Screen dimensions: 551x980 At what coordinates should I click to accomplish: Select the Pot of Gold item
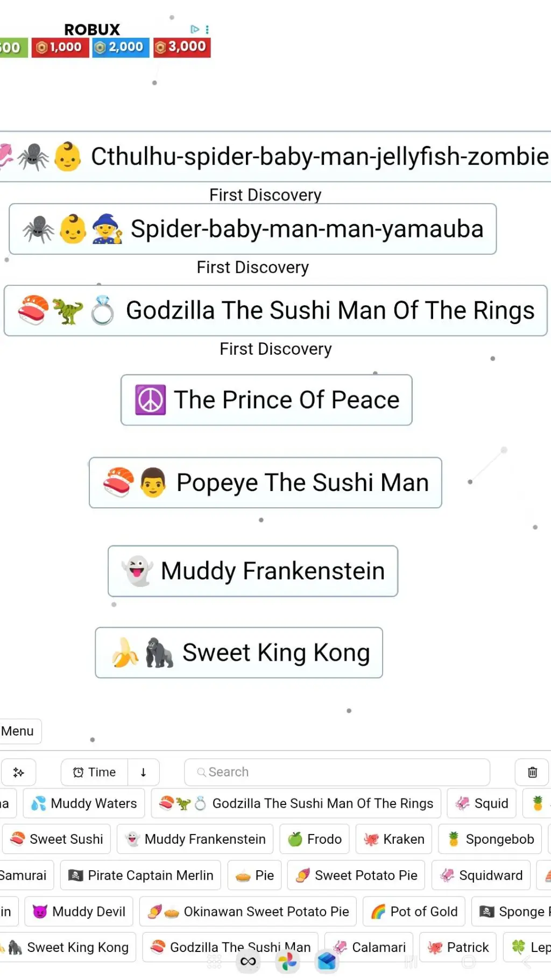(414, 912)
